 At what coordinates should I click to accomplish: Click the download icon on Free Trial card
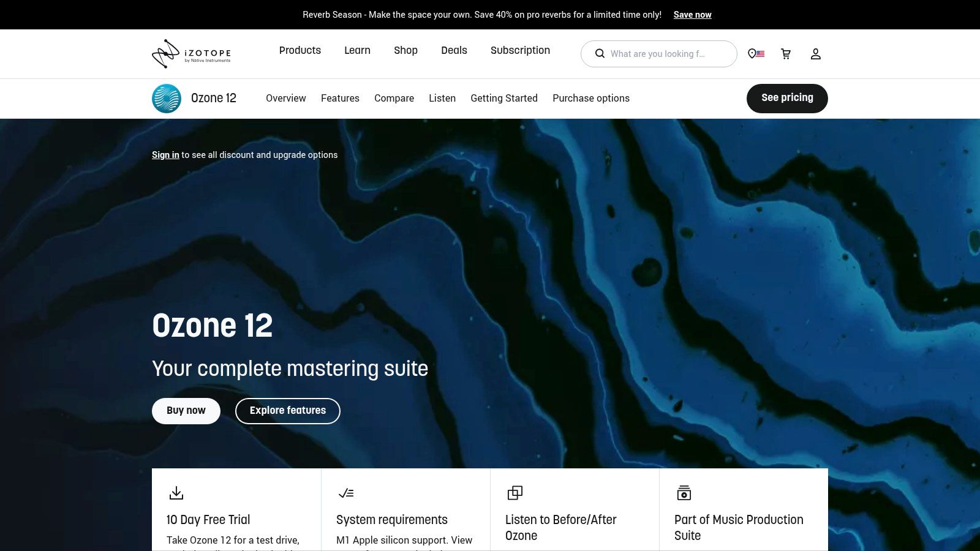pos(176,493)
